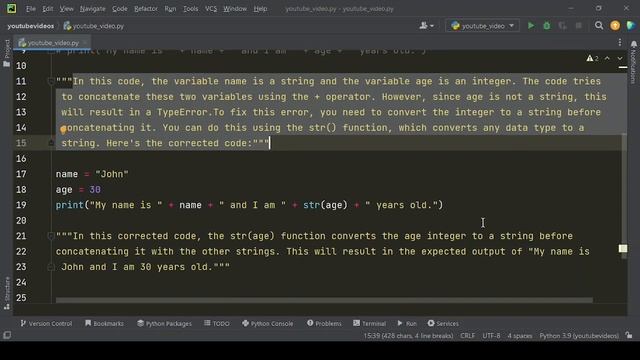This screenshot has width=640, height=360.
Task: Open Project tool window sidebar
Action: [x=7, y=53]
